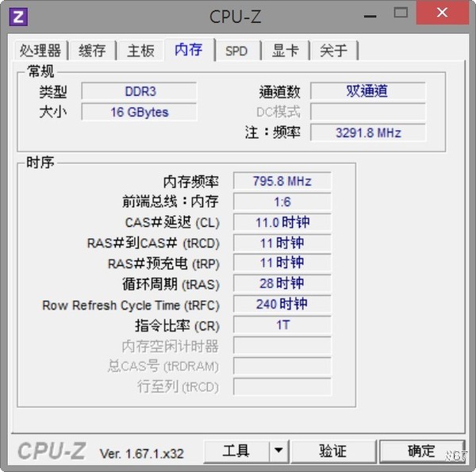
Task: Confirm with the 确定 button
Action: (x=421, y=451)
